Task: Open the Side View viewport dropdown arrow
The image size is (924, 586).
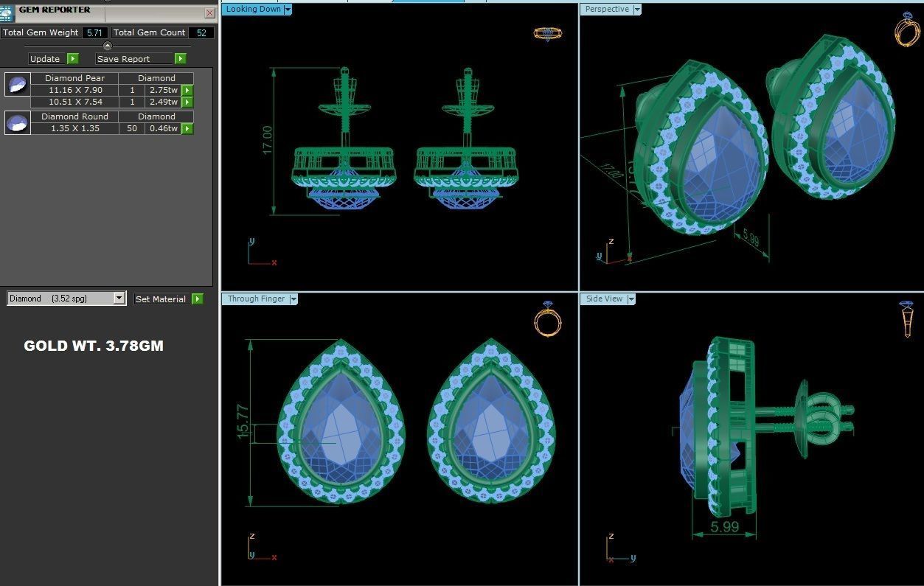Action: click(631, 299)
